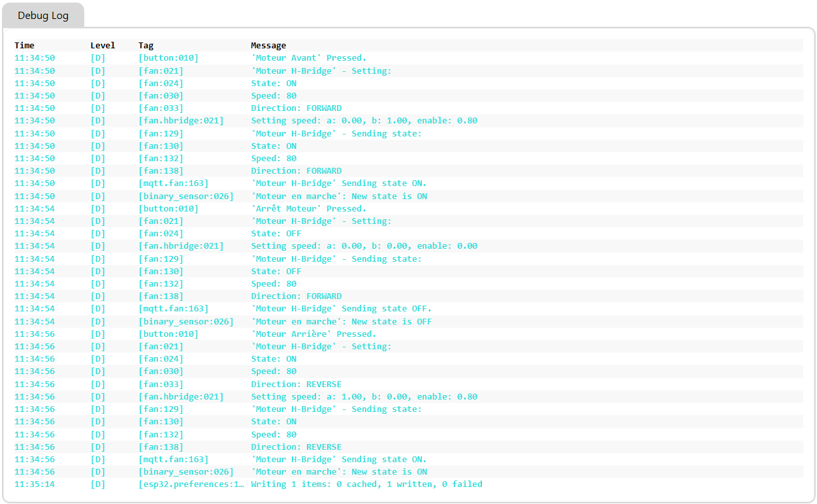Screen dimensions: 817x504
Task: Click the speed entry with b: 1.00
Action: (x=364, y=121)
